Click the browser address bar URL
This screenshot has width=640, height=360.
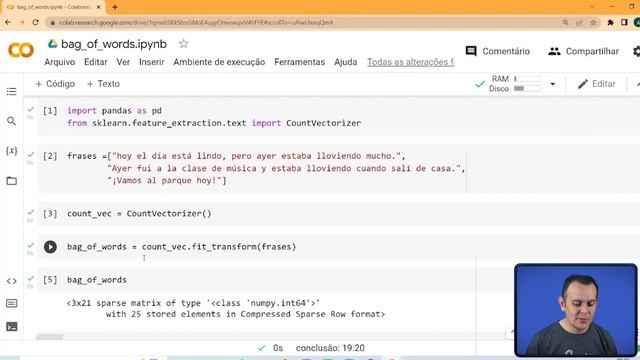pos(196,22)
